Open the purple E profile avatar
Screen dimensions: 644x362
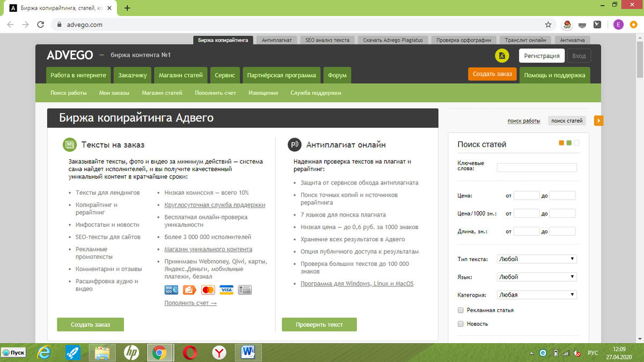pos(618,24)
